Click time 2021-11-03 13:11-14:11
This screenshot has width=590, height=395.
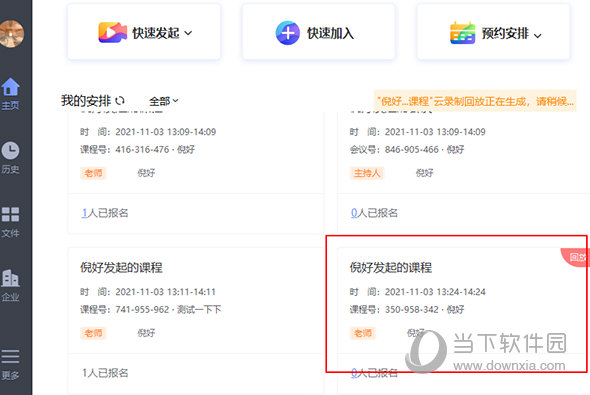coord(166,292)
